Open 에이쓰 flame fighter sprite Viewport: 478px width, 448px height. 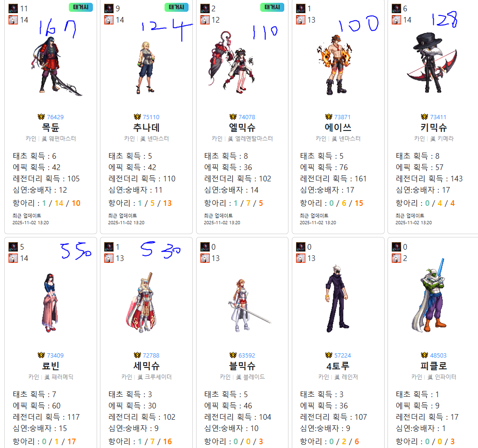coord(335,65)
